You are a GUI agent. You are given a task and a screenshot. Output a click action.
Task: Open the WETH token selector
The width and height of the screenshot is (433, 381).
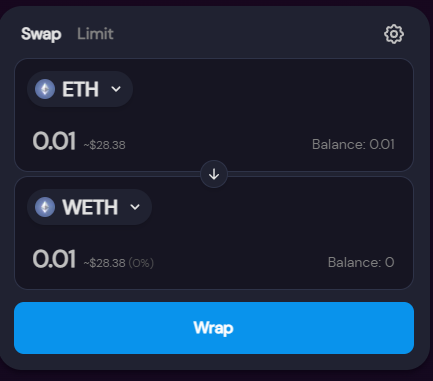(x=89, y=207)
